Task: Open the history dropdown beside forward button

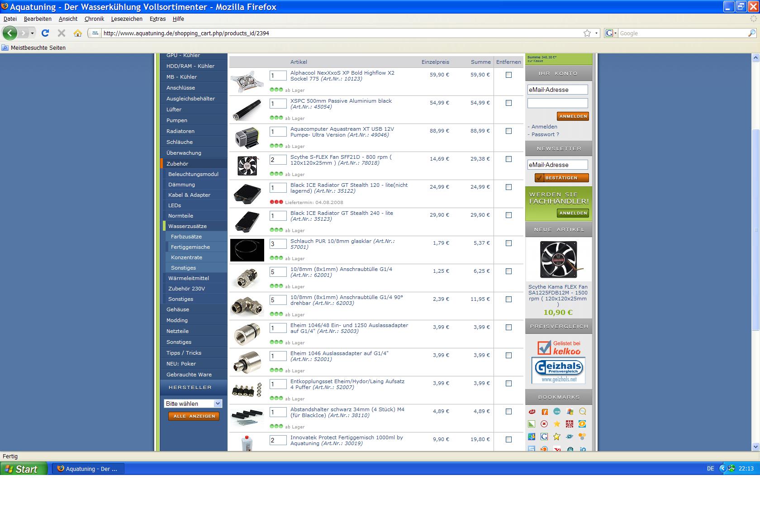Action: (33, 33)
